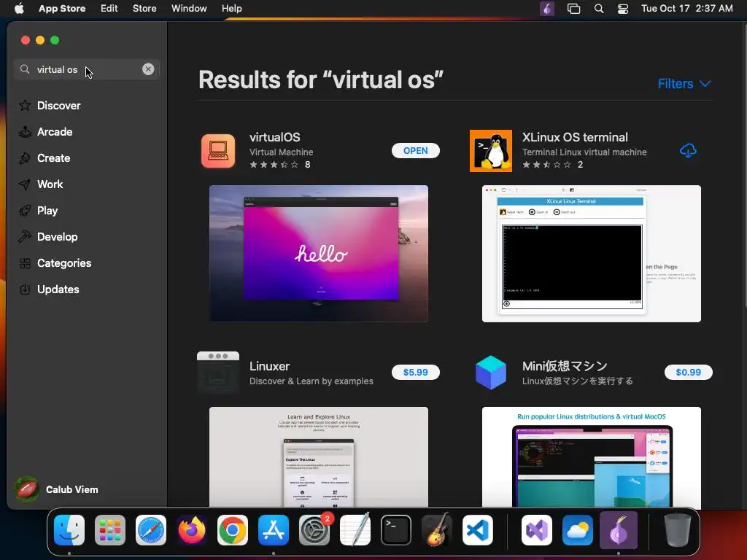This screenshot has width=747, height=560.
Task: Open the virtualOS app icon
Action: [x=218, y=151]
